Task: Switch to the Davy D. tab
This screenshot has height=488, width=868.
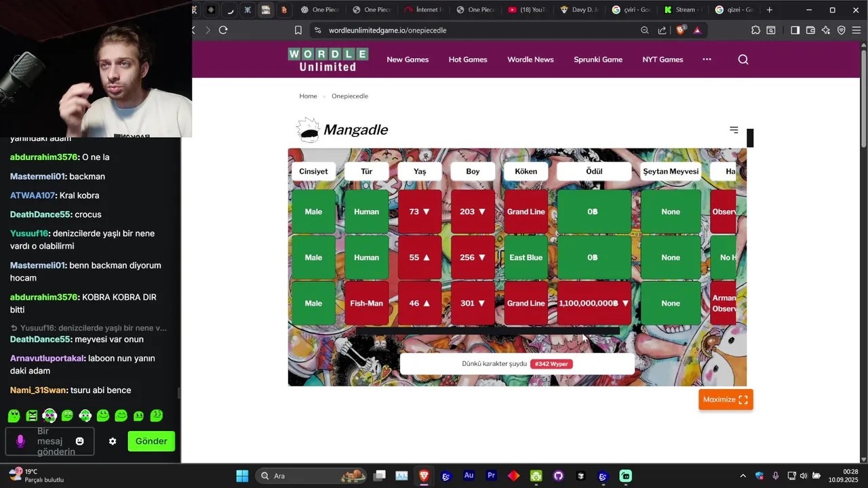Action: coord(578,10)
